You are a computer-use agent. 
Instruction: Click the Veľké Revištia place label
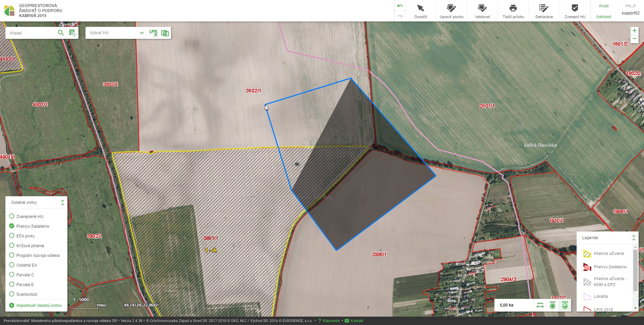point(540,145)
